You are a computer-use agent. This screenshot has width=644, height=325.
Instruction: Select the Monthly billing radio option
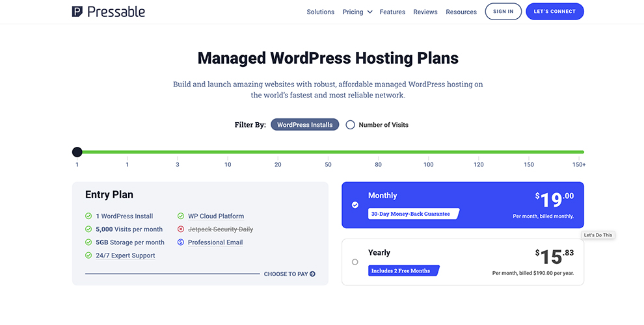355,205
